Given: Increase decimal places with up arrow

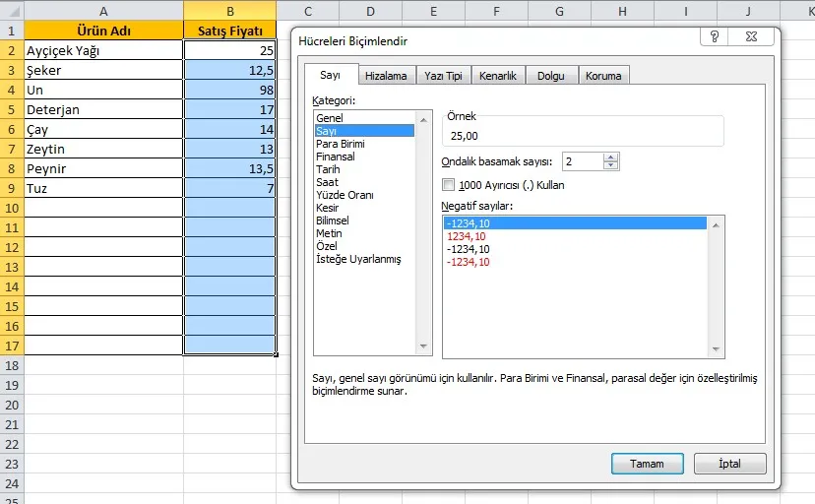Looking at the screenshot, I should [611, 157].
